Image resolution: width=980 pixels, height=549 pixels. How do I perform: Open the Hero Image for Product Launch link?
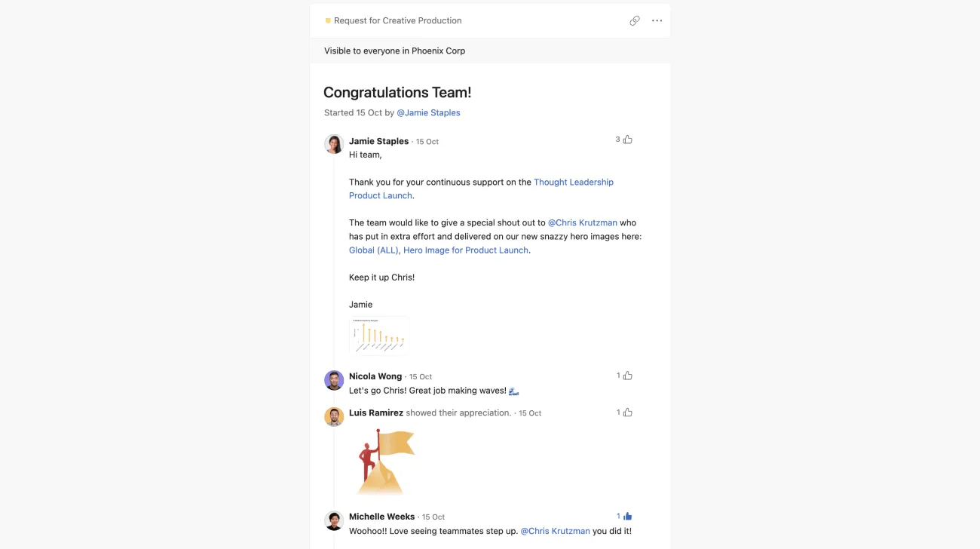466,250
